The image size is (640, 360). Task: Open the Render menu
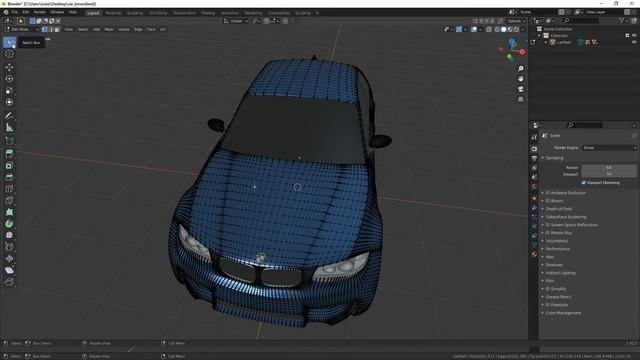[x=40, y=12]
